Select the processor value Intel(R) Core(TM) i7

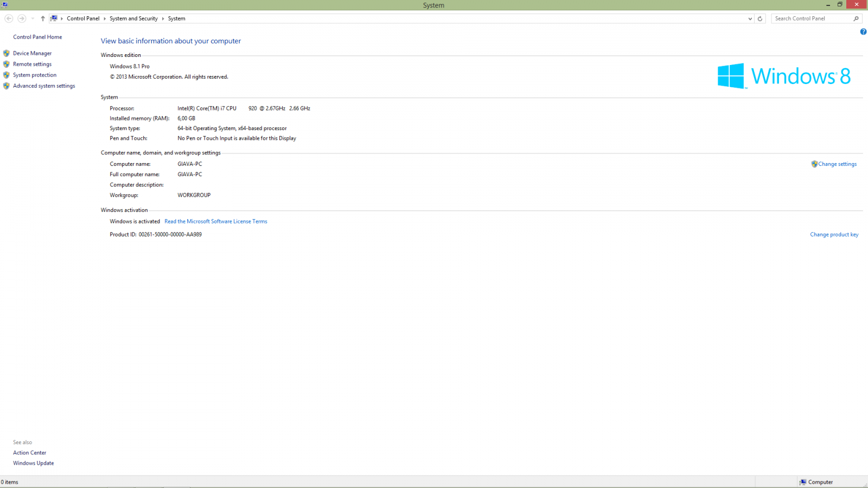(244, 108)
